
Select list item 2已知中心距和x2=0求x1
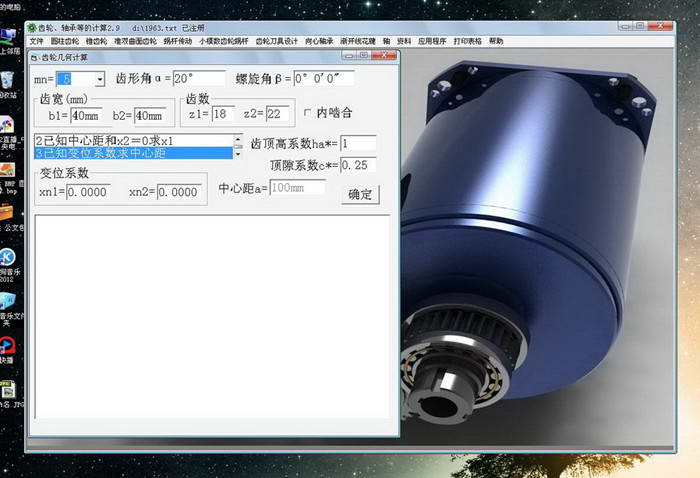[x=133, y=141]
